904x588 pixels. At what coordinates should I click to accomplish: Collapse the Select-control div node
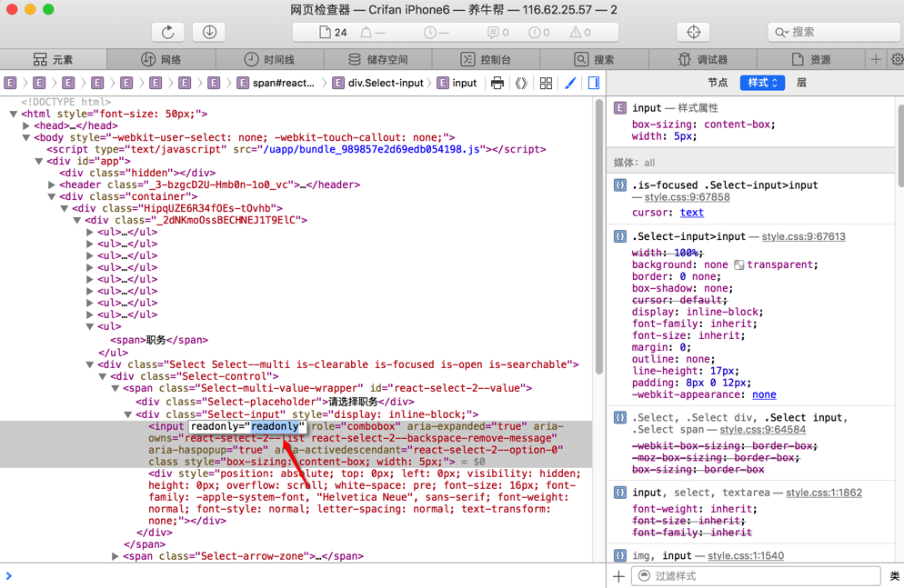click(102, 376)
